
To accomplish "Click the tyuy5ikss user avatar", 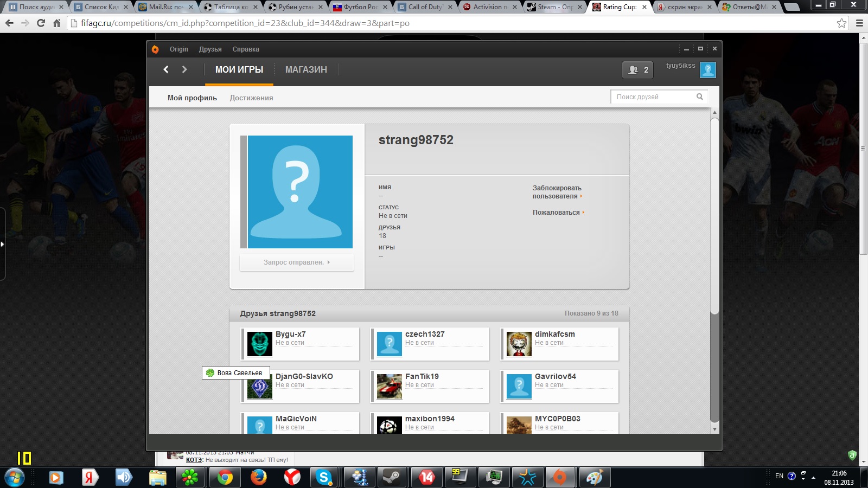I will point(708,70).
